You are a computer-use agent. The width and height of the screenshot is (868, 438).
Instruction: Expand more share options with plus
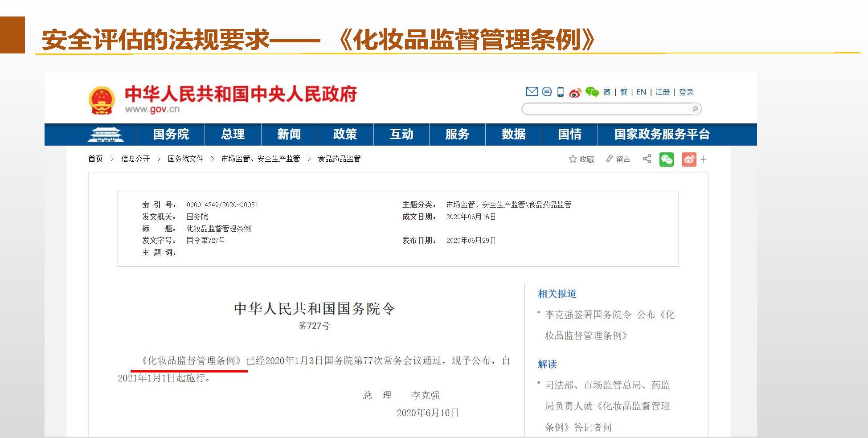[704, 160]
